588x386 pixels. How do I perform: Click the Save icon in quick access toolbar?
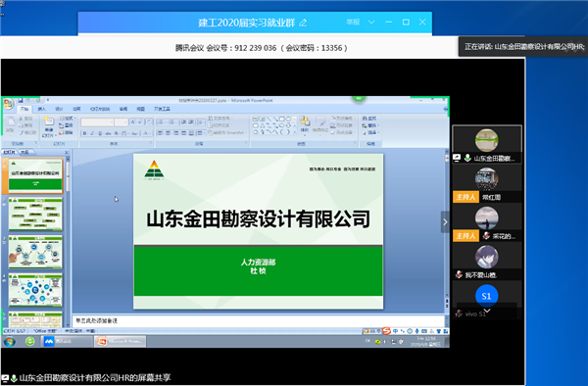tap(21, 101)
